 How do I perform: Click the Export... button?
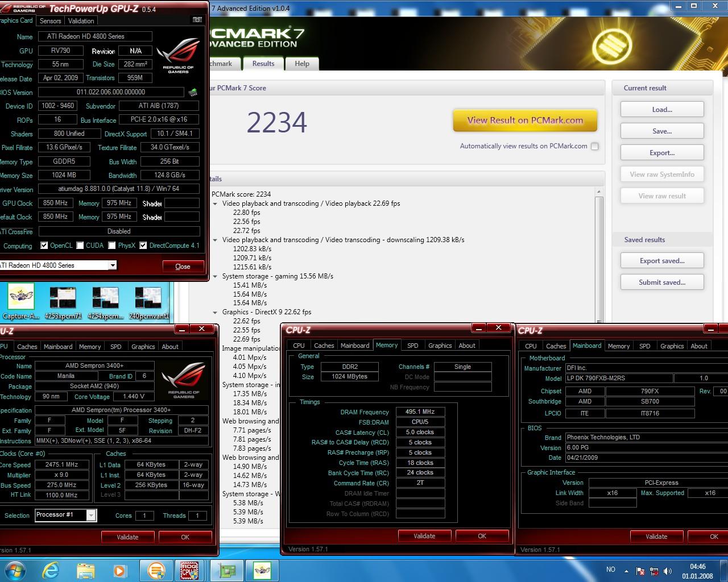pyautogui.click(x=662, y=153)
